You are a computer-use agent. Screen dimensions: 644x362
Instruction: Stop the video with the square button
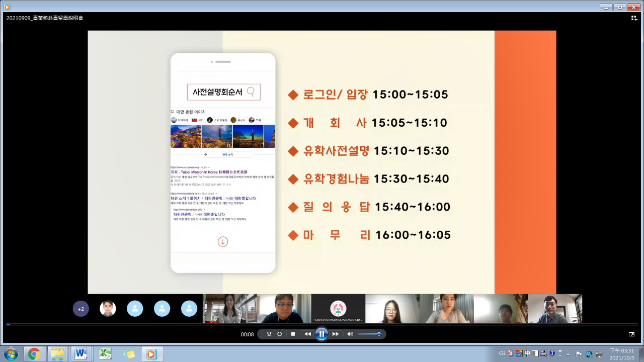pos(293,334)
